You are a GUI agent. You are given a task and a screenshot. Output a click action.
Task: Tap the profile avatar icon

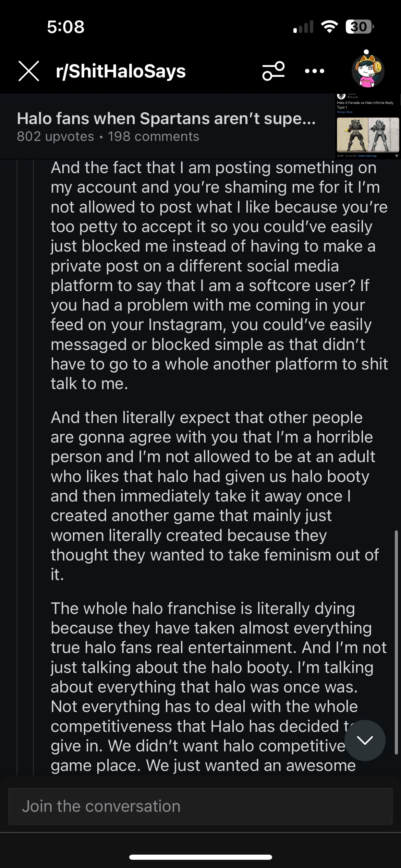coord(368,70)
